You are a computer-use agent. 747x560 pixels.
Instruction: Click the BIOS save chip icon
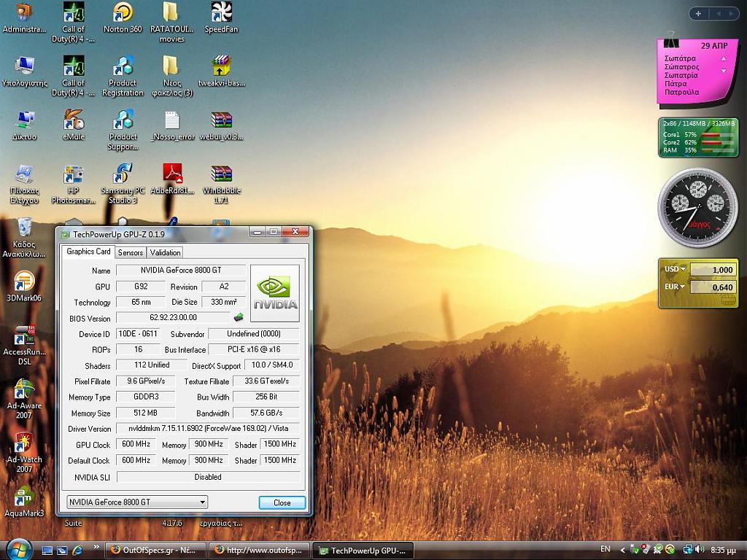[x=239, y=317]
